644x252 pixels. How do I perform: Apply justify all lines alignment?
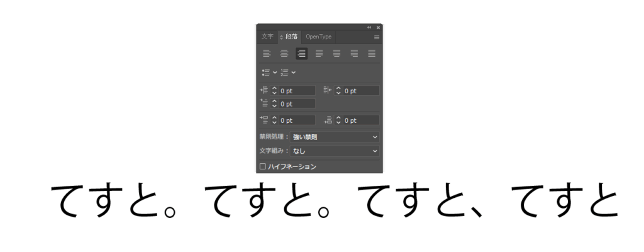point(372,54)
